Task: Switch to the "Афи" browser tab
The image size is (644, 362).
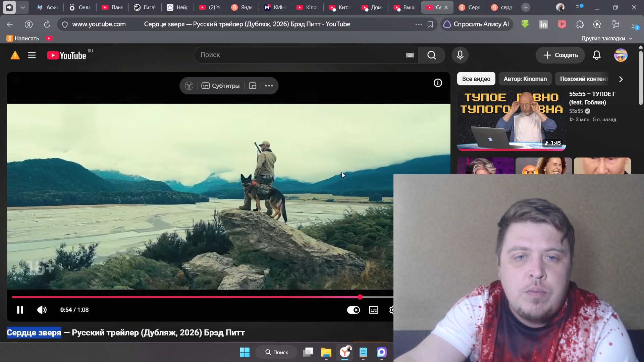Action: (47, 7)
